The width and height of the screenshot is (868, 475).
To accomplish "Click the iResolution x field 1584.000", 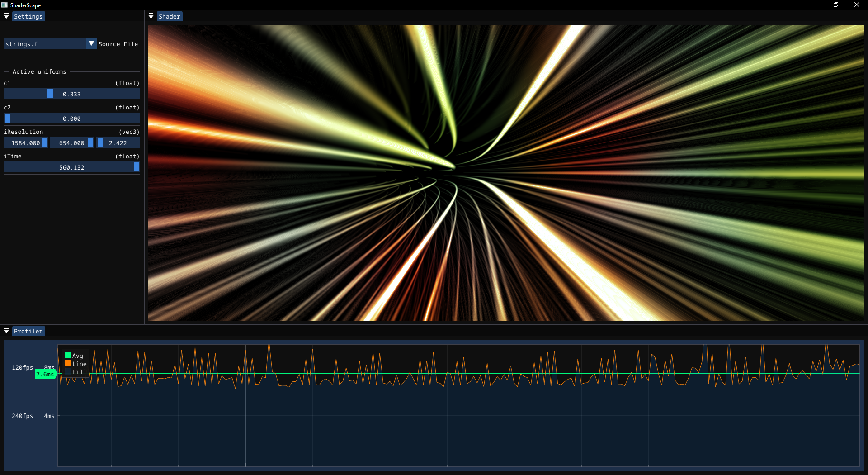I will coord(26,142).
